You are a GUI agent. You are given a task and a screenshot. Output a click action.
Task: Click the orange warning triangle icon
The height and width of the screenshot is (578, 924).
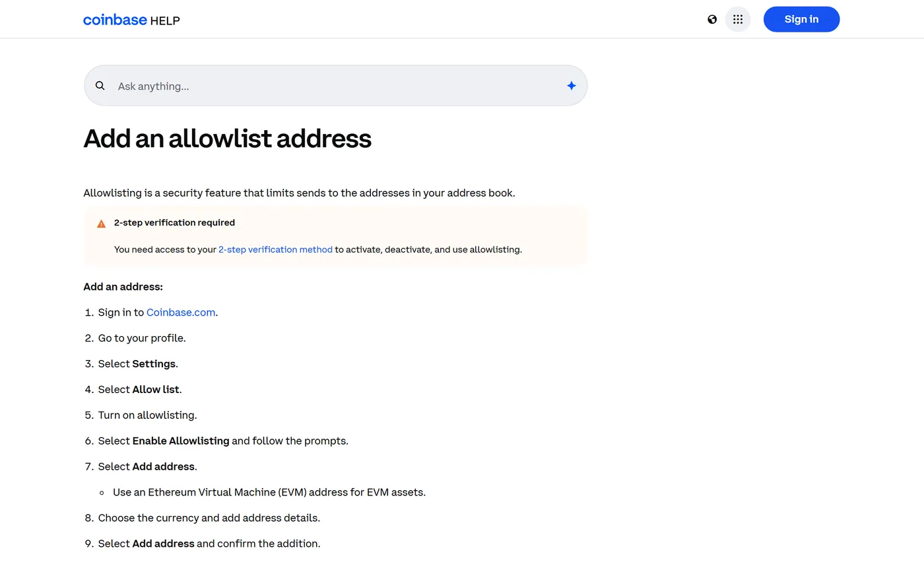(101, 224)
